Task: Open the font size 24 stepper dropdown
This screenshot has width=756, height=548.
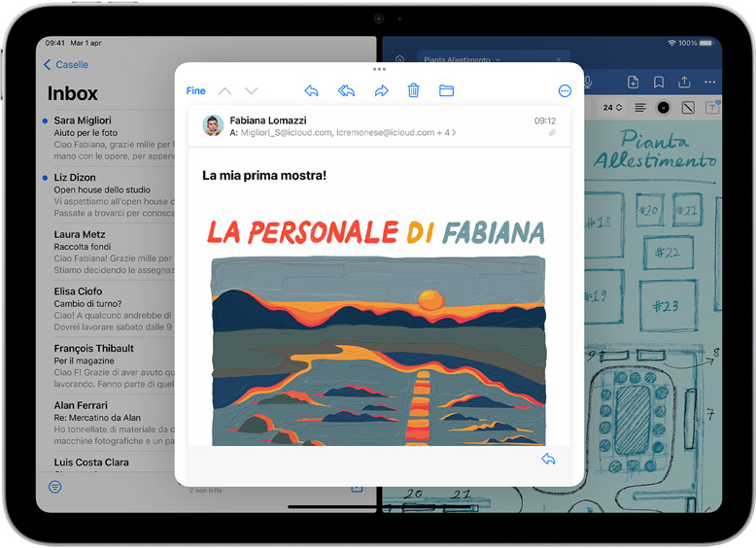Action: pos(613,107)
